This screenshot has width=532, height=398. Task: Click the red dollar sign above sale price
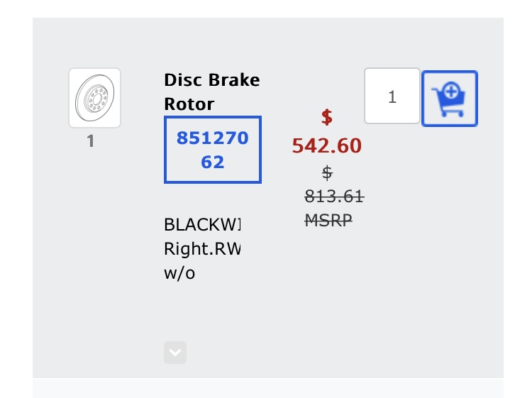[327, 117]
